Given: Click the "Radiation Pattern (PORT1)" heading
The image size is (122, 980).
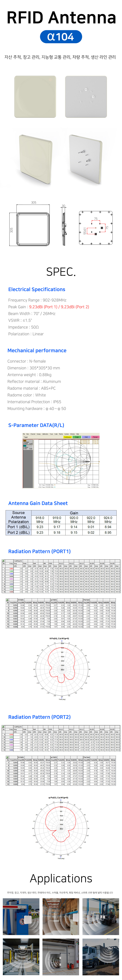Looking at the screenshot, I should click(39, 551).
